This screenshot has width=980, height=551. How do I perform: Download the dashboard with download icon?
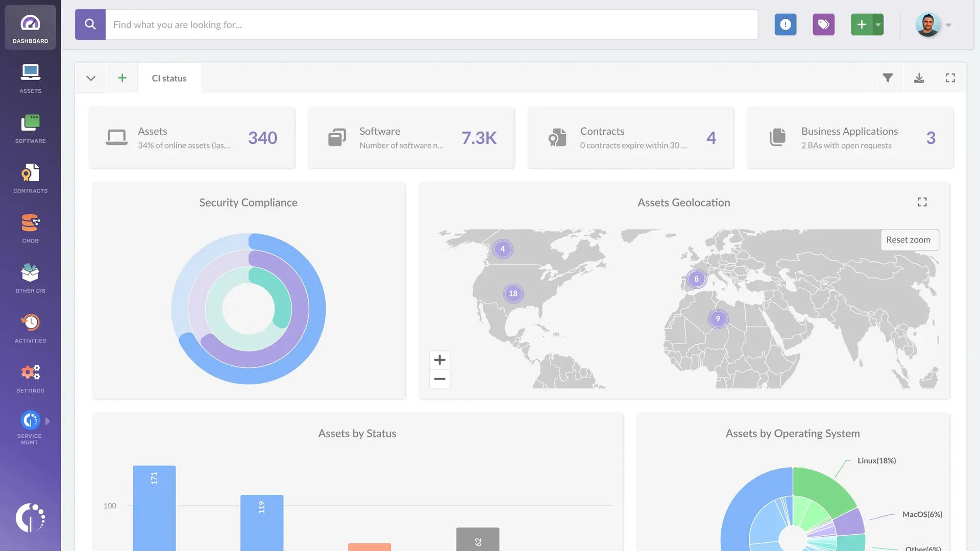[x=919, y=78]
